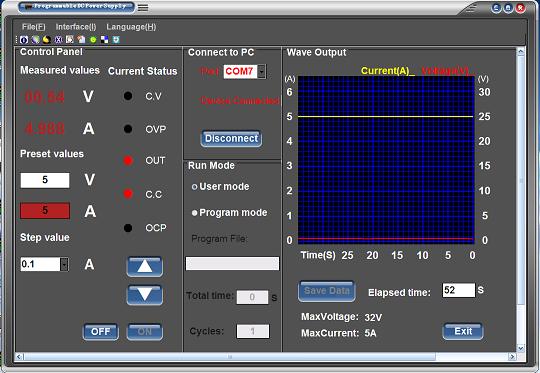The width and height of the screenshot is (540, 373).
Task: Click the Exit button
Action: point(463,331)
